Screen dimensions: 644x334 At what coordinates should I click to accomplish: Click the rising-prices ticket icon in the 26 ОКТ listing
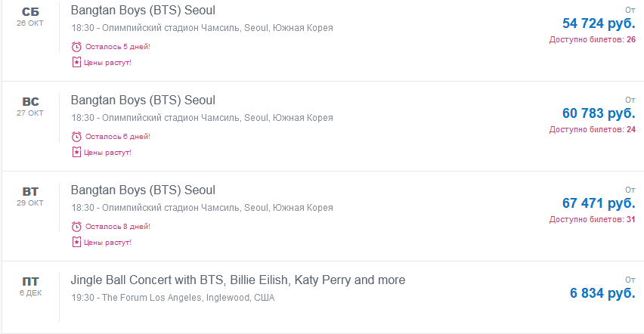[76, 62]
